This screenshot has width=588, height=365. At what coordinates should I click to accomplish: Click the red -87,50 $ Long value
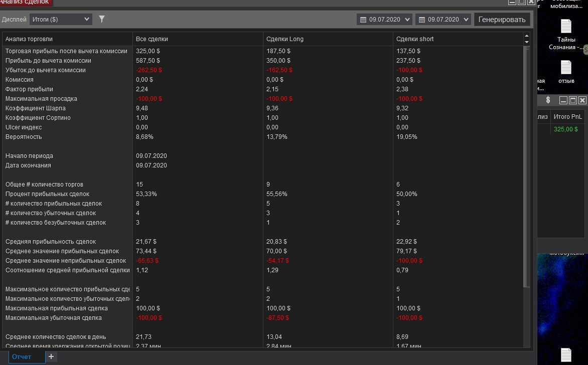click(x=277, y=318)
